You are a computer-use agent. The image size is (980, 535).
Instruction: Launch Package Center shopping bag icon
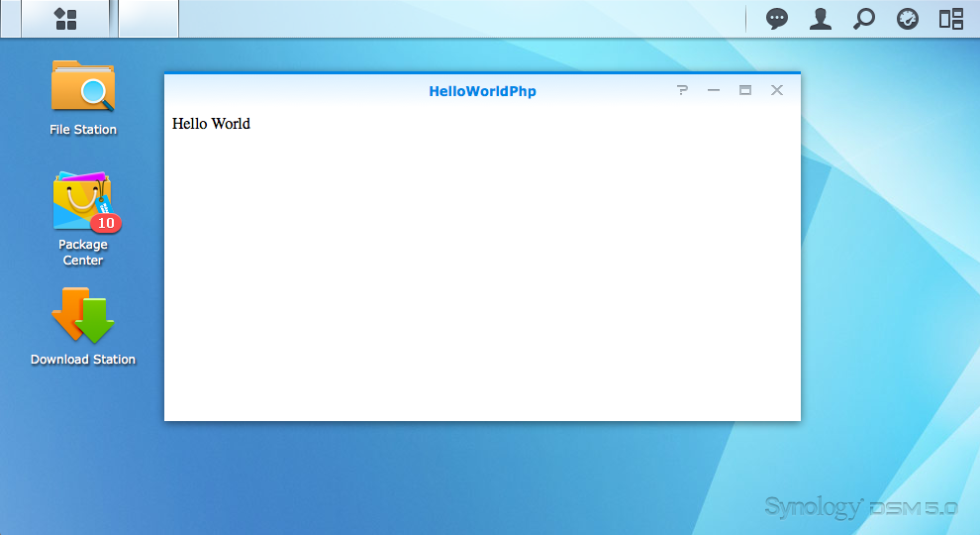tap(82, 201)
